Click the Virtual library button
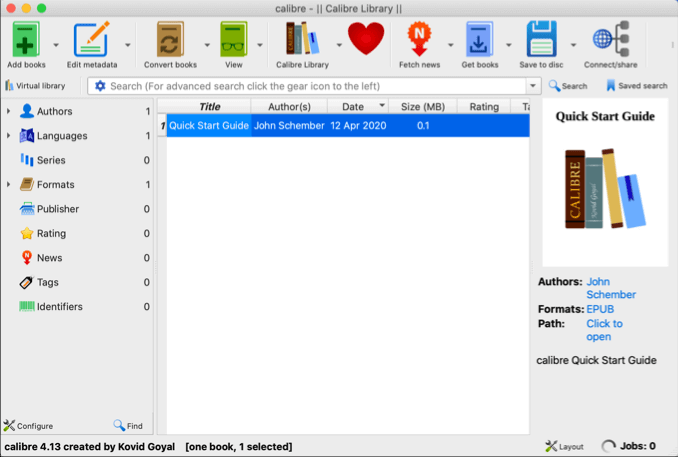Viewport: 678px width, 457px height. point(35,86)
